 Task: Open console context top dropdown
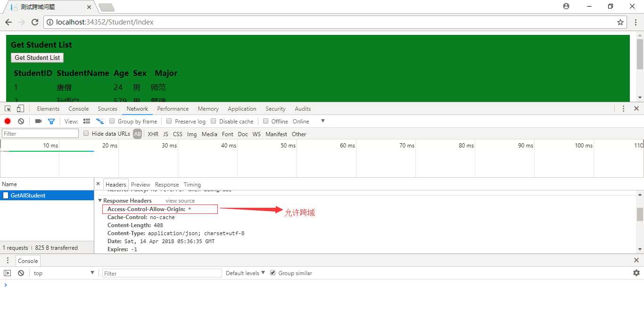[64, 273]
